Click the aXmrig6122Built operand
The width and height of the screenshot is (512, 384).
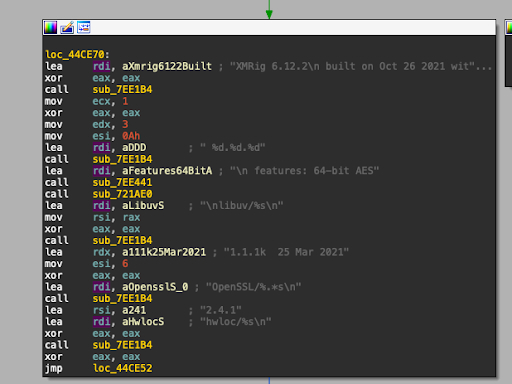coord(167,66)
